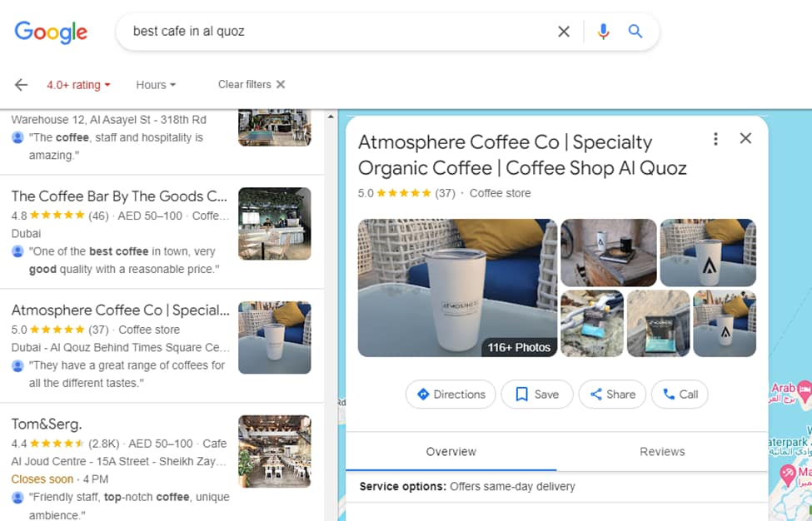Select the Overview tab
Screen dimensions: 812x521
(x=451, y=451)
